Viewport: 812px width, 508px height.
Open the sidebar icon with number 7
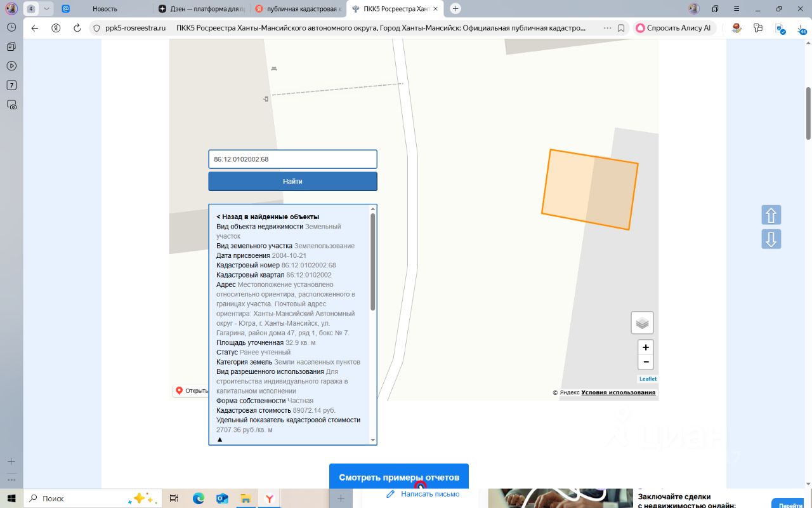pyautogui.click(x=11, y=85)
